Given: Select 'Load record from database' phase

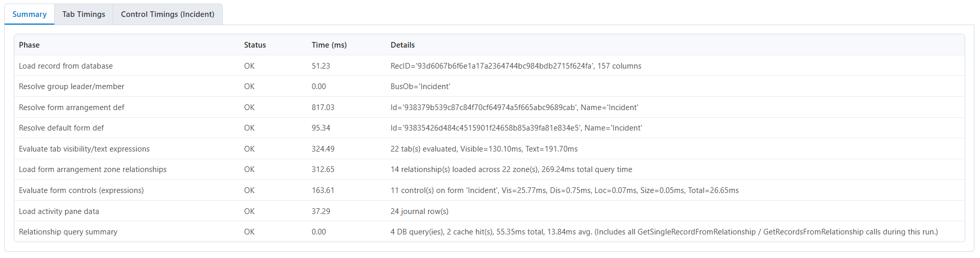Looking at the screenshot, I should coord(66,66).
